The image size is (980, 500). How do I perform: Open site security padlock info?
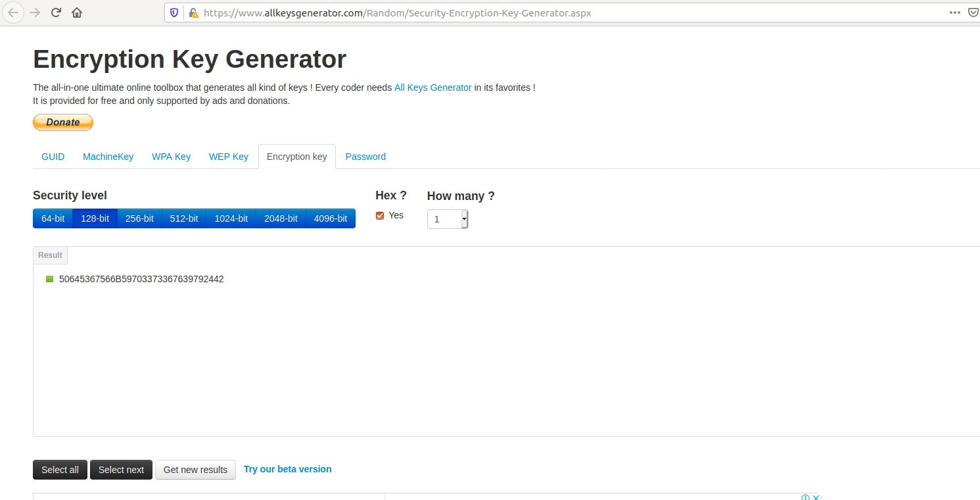click(193, 12)
